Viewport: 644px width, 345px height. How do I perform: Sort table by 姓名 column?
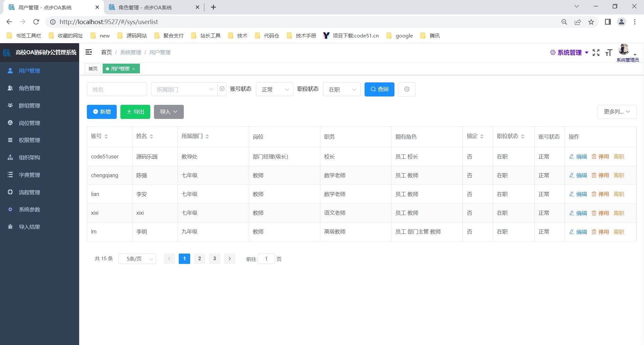[x=151, y=136]
